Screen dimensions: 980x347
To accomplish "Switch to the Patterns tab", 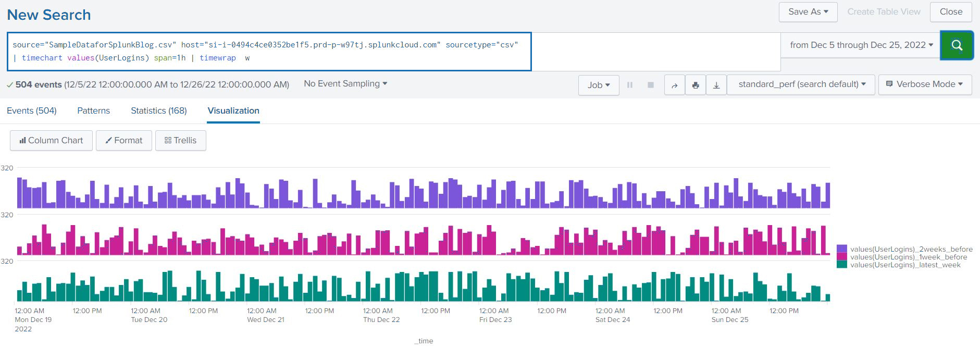I will point(93,110).
